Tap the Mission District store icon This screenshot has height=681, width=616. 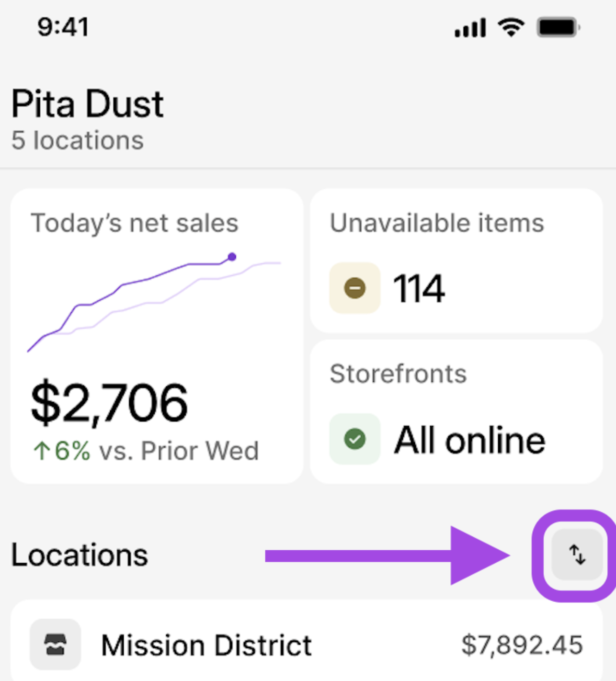pos(55,644)
